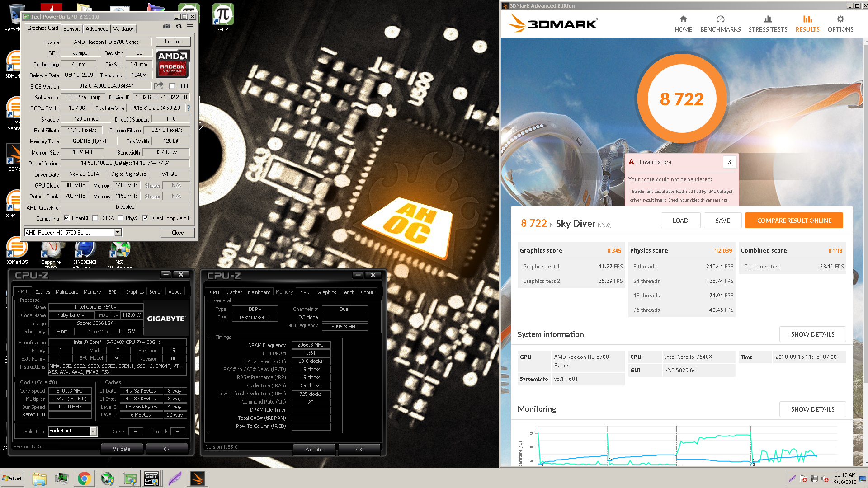This screenshot has height=488, width=868.
Task: Click Validate in the left CPU-Z window
Action: [122, 449]
